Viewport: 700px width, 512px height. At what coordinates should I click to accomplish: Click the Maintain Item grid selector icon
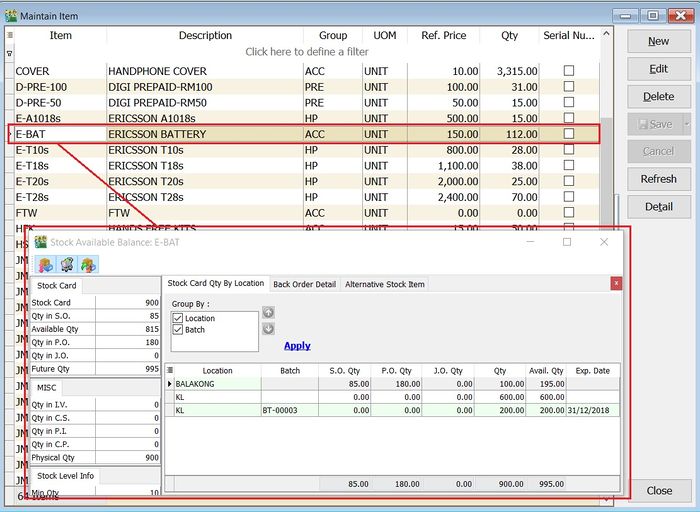[x=10, y=35]
